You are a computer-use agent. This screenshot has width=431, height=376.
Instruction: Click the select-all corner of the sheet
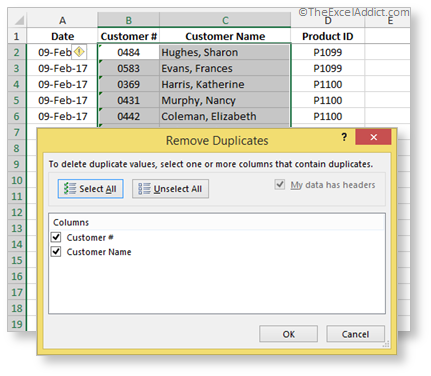pos(17,20)
